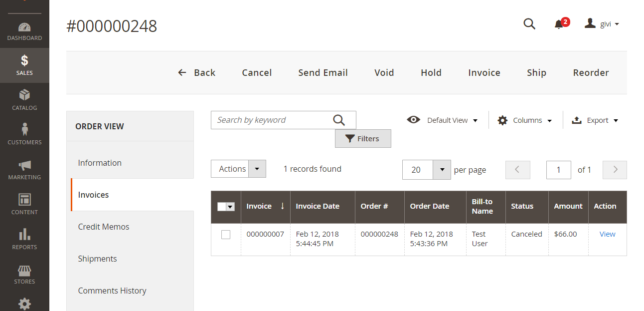This screenshot has width=644, height=311.
Task: Open the givi user account menu
Action: pyautogui.click(x=602, y=23)
